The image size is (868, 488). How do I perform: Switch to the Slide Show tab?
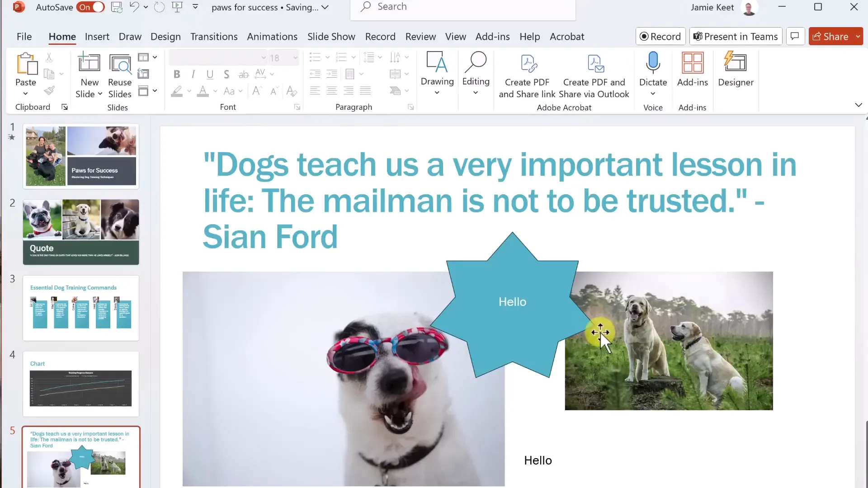coord(331,37)
